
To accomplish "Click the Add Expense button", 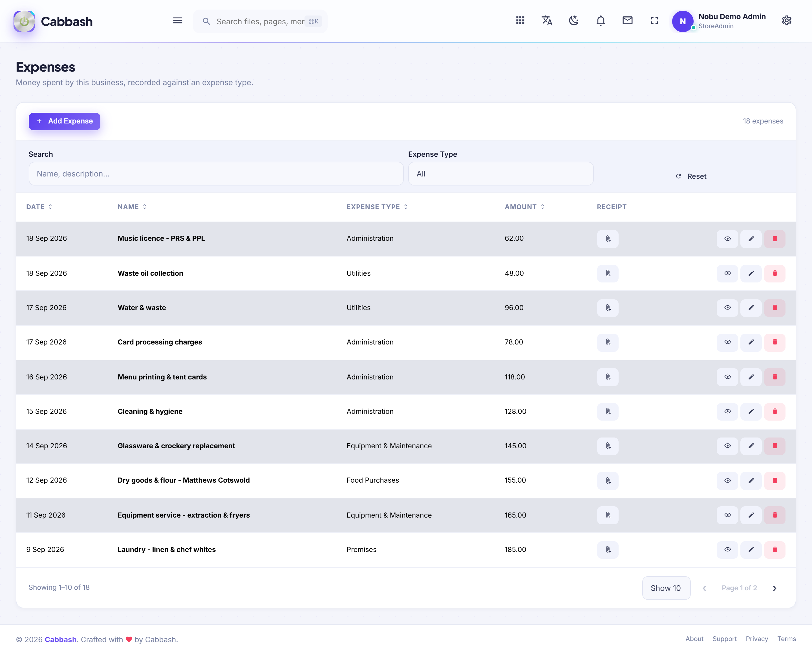I will [65, 121].
